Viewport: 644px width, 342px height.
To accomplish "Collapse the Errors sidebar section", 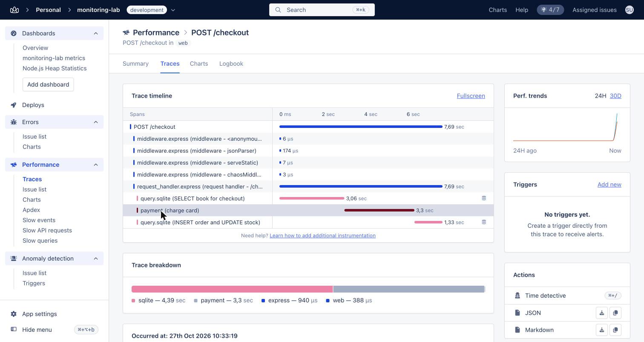I will pos(96,122).
